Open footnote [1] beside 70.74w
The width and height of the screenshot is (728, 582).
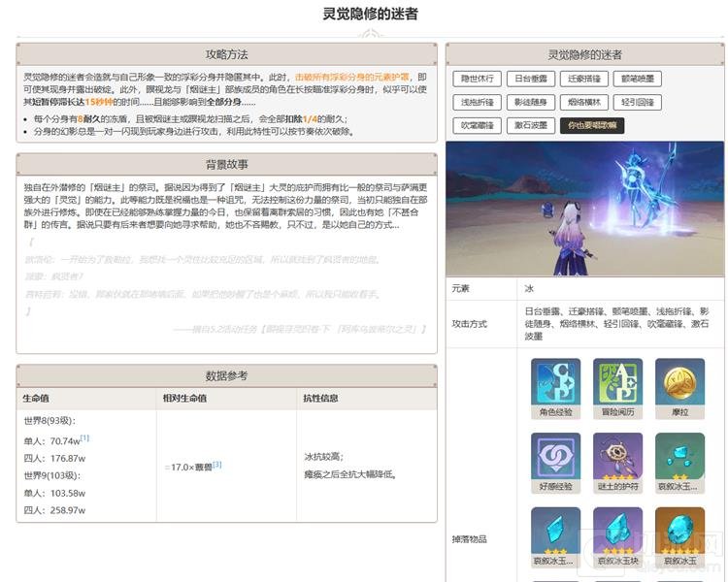(x=84, y=438)
